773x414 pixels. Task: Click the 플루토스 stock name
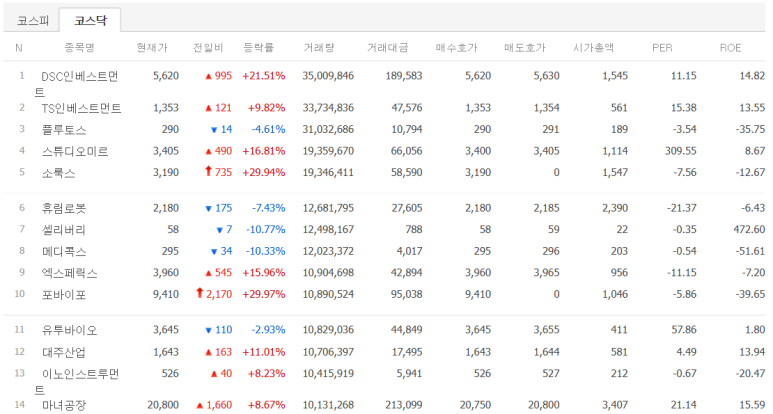click(64, 130)
